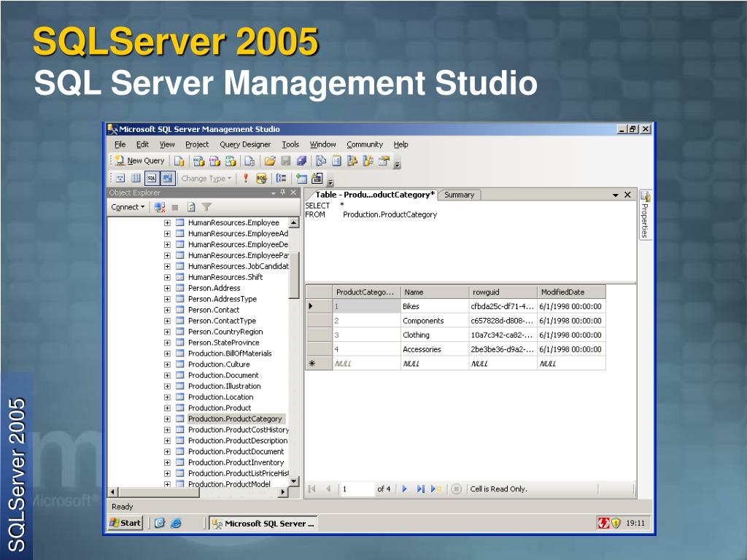
Task: Click the current row number input field
Action: pyautogui.click(x=357, y=489)
